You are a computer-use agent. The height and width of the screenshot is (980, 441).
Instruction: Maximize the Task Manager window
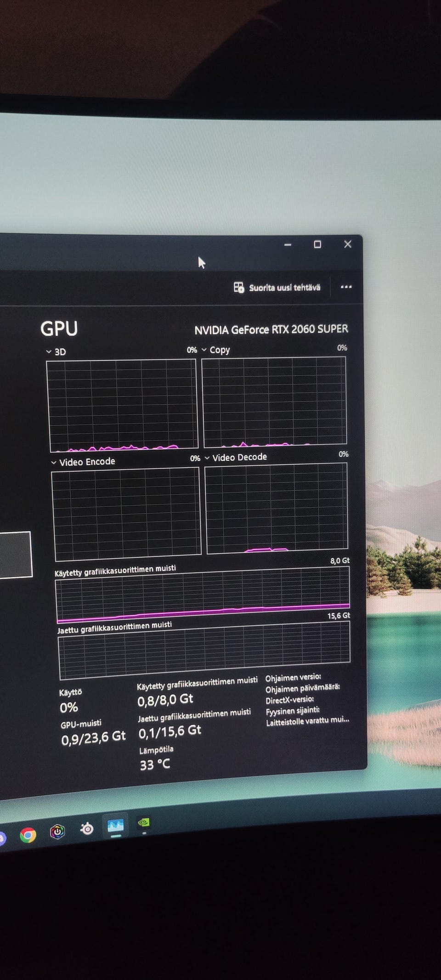click(317, 244)
